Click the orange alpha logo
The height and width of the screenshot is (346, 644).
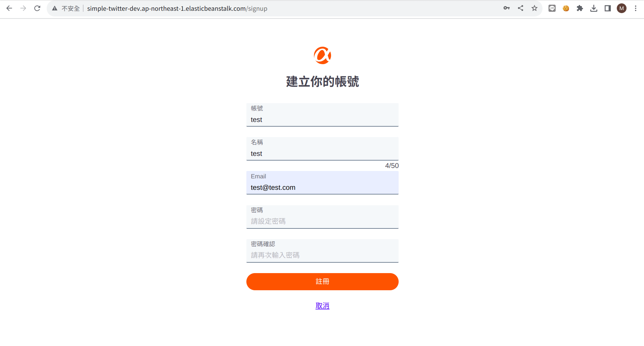[322, 55]
